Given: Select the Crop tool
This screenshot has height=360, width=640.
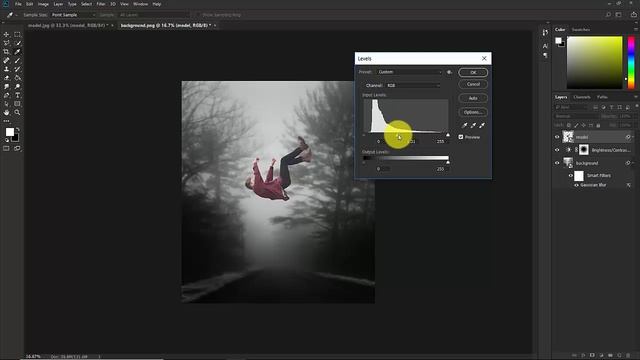Looking at the screenshot, I should 6,52.
